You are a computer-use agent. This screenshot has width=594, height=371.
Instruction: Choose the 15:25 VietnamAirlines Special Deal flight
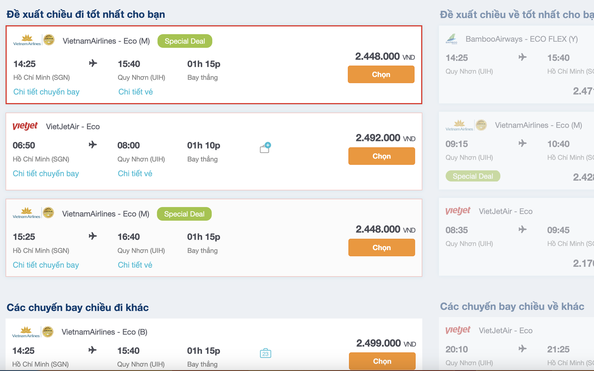click(381, 247)
